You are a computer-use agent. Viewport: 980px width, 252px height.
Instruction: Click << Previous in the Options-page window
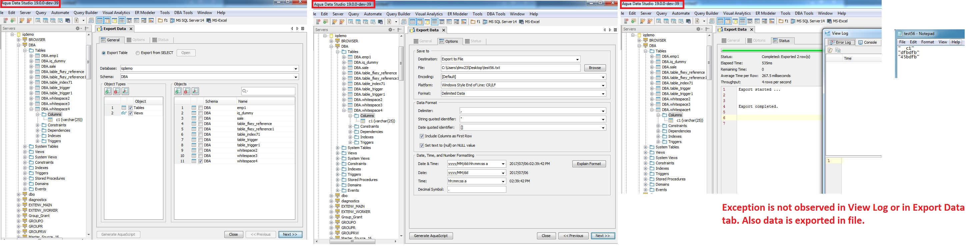(573, 236)
